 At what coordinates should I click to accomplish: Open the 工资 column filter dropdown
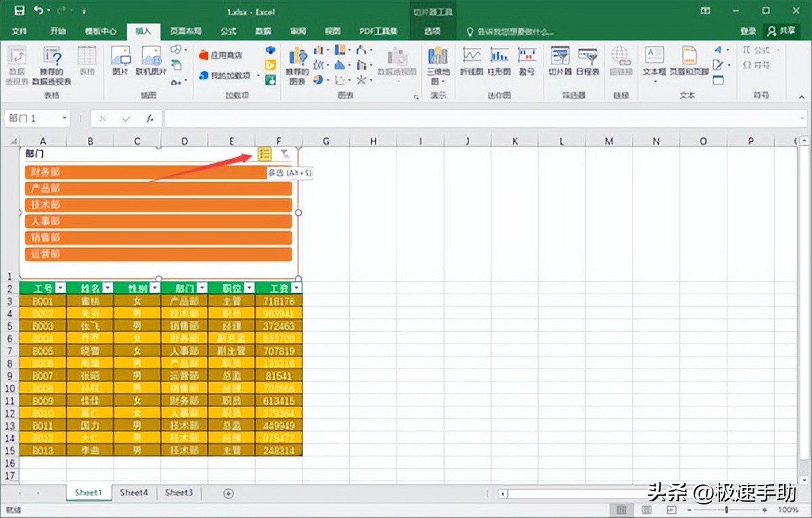tap(296, 288)
